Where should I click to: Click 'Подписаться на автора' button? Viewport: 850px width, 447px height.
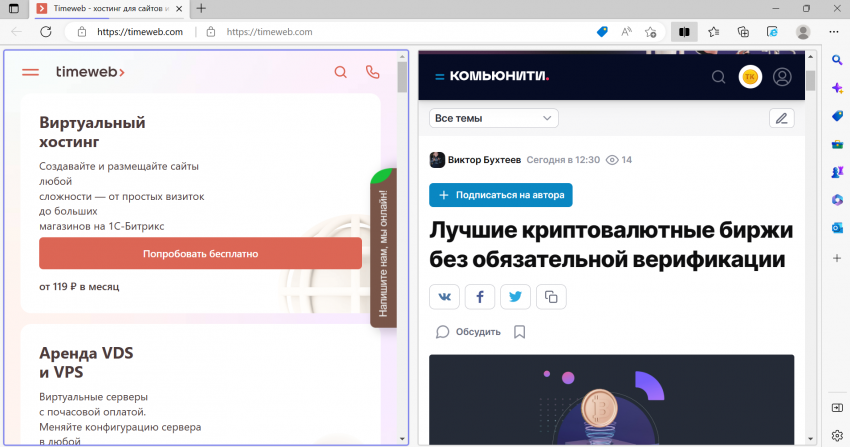tap(500, 195)
